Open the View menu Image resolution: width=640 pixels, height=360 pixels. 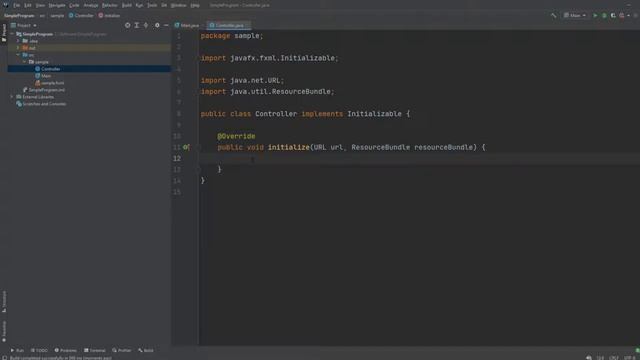tap(40, 5)
